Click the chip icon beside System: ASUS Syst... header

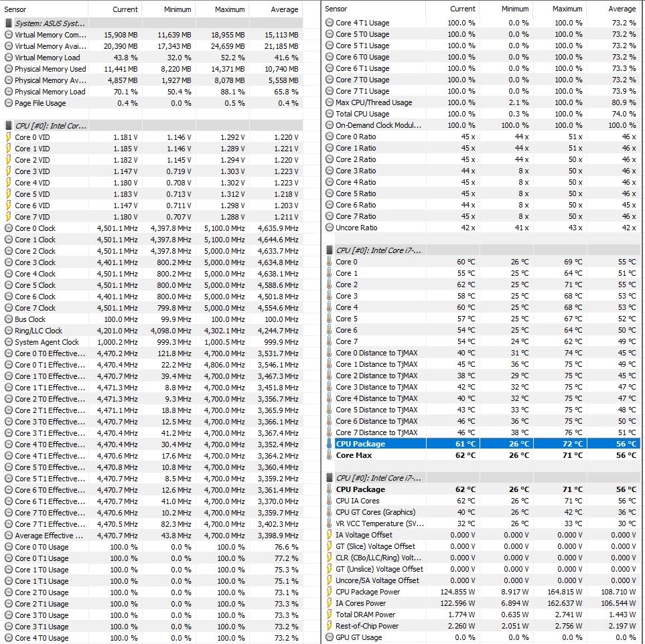tap(8, 23)
